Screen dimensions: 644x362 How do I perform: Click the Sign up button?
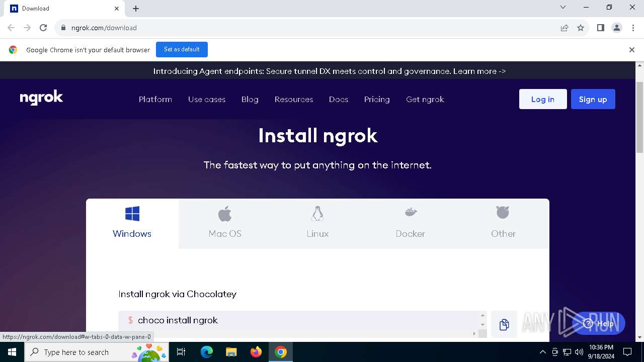593,99
